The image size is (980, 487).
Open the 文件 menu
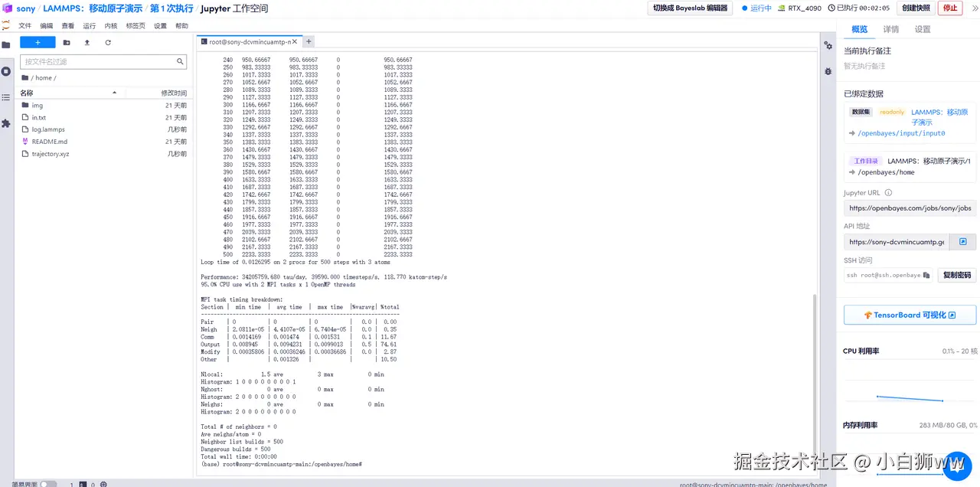point(25,25)
